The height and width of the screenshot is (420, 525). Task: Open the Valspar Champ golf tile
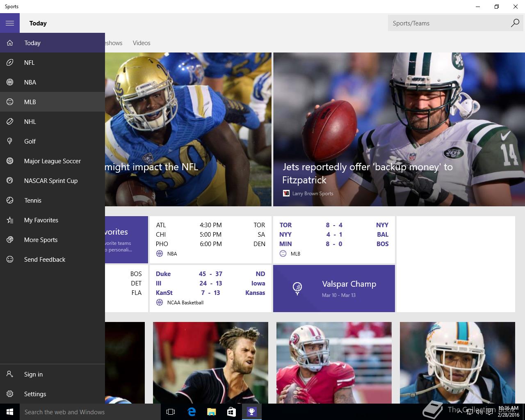[x=334, y=288]
